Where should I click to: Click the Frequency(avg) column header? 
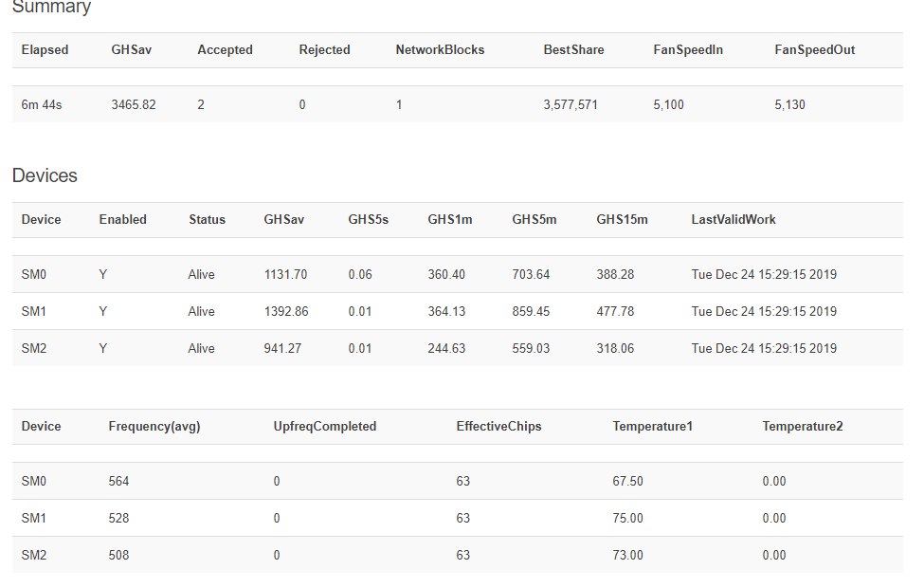click(154, 427)
